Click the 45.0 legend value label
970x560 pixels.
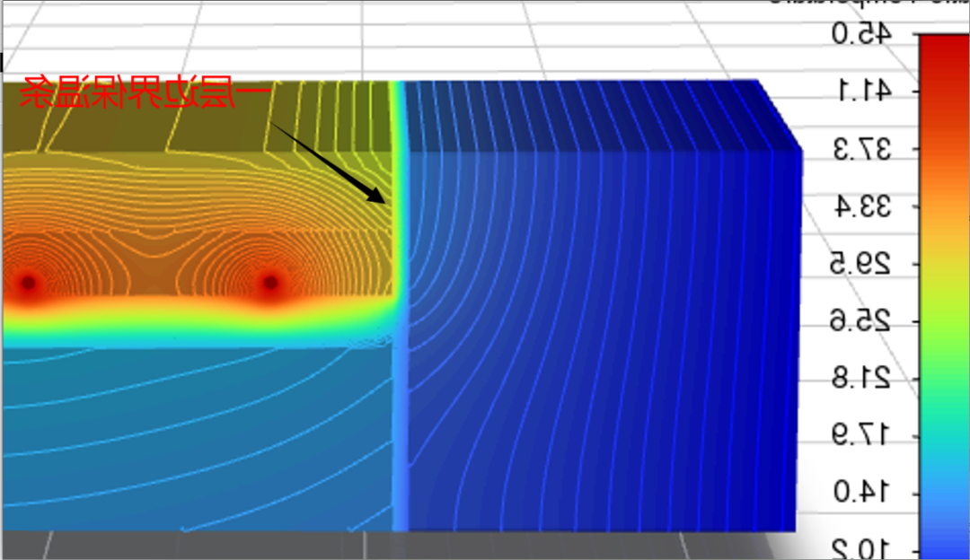click(x=861, y=34)
